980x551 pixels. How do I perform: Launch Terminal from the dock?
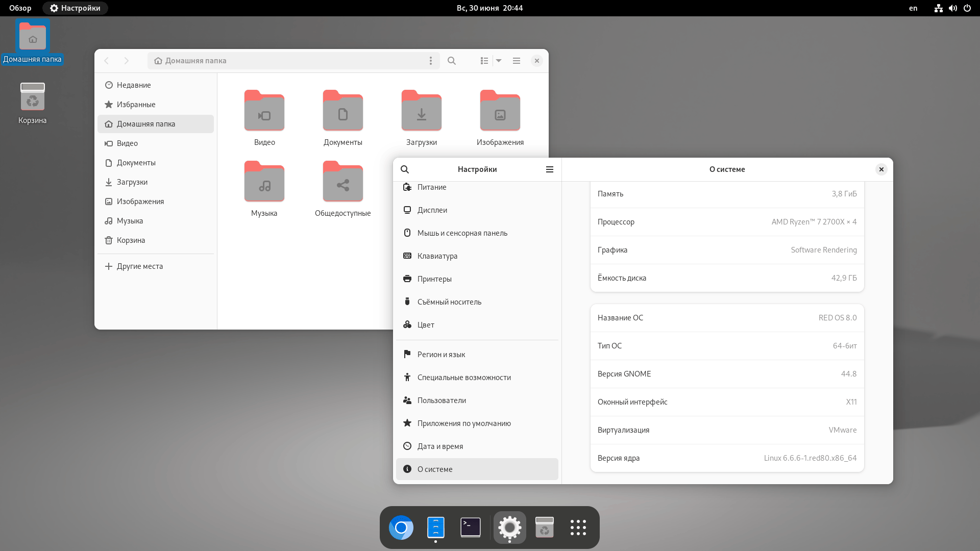click(x=470, y=528)
